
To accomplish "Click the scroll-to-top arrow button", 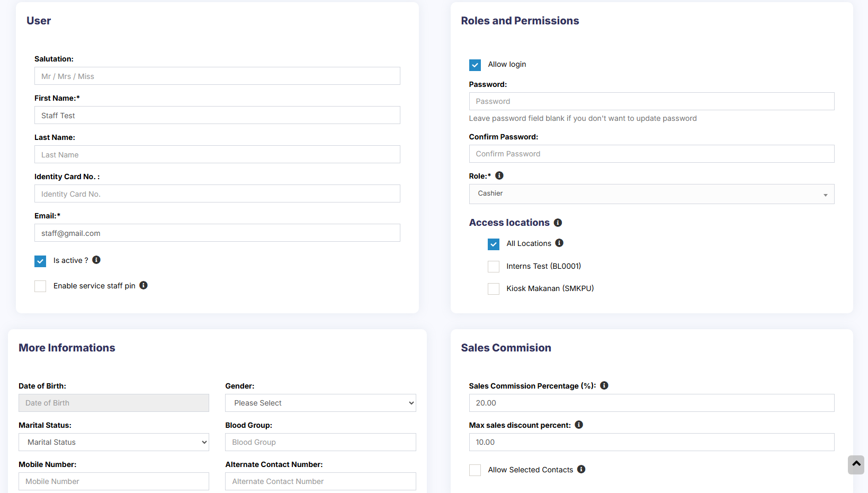I will point(856,464).
